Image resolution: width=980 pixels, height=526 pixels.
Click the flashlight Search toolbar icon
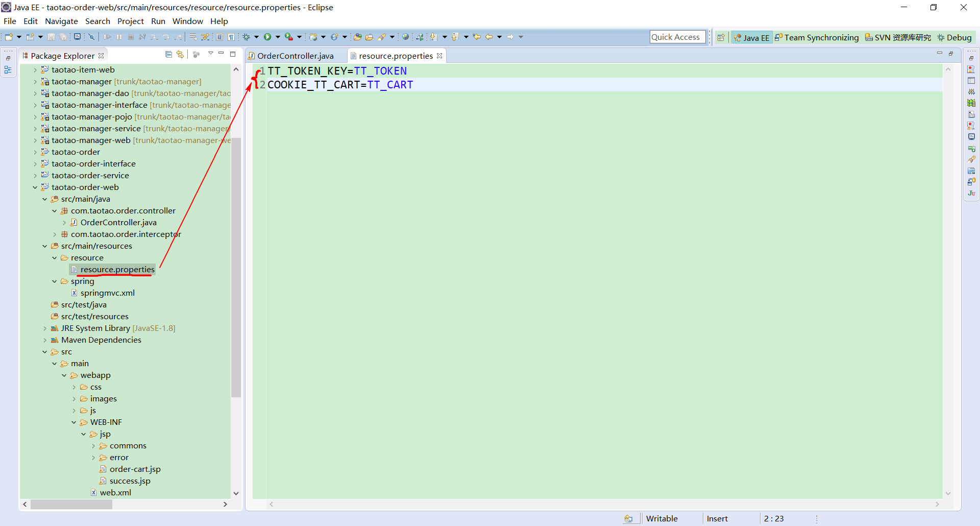382,37
